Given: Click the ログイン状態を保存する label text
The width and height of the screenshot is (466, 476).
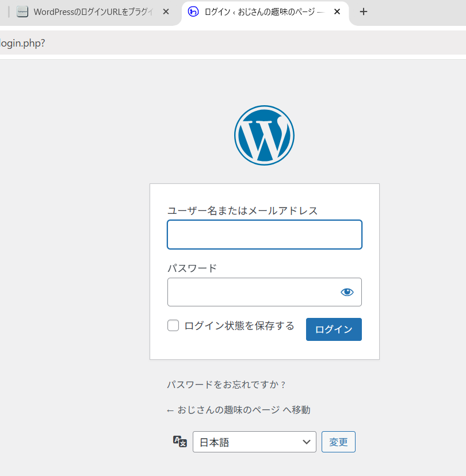Looking at the screenshot, I should [239, 325].
